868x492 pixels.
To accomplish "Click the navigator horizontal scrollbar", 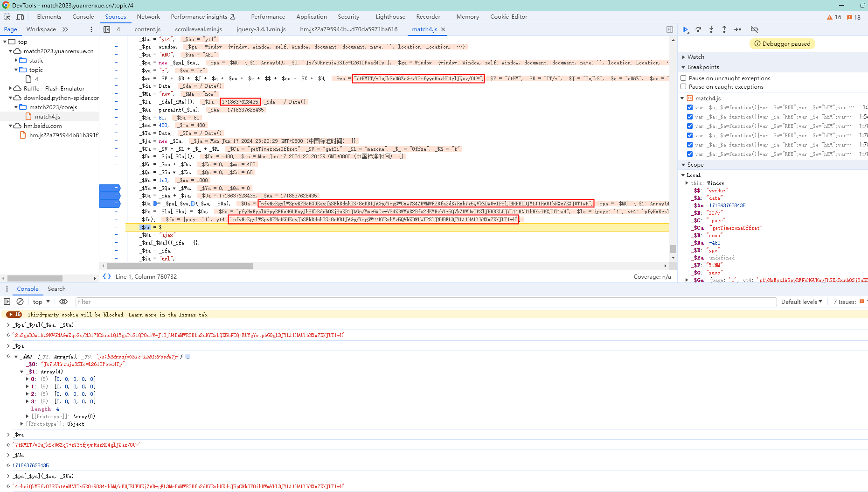I will coord(35,278).
